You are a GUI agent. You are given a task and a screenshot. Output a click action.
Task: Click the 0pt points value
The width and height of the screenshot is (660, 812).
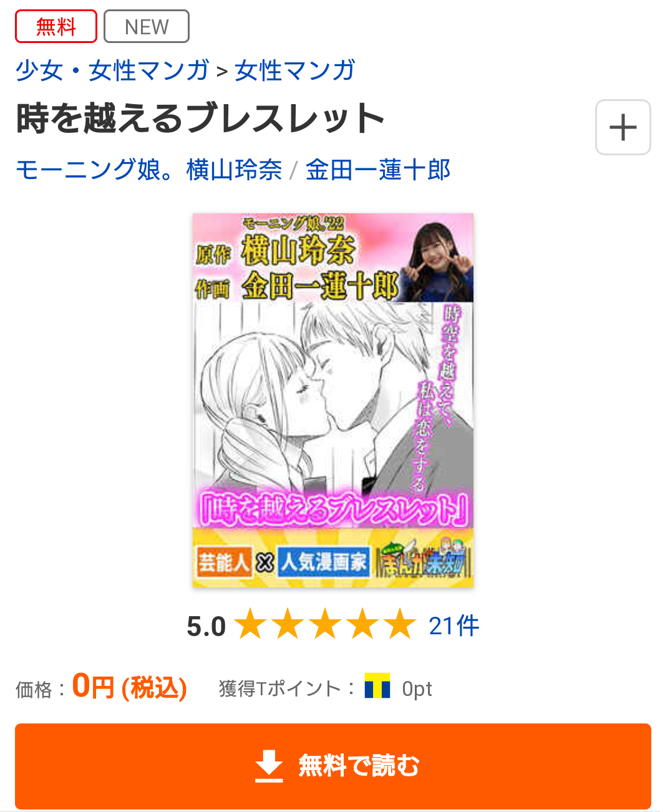click(x=417, y=689)
